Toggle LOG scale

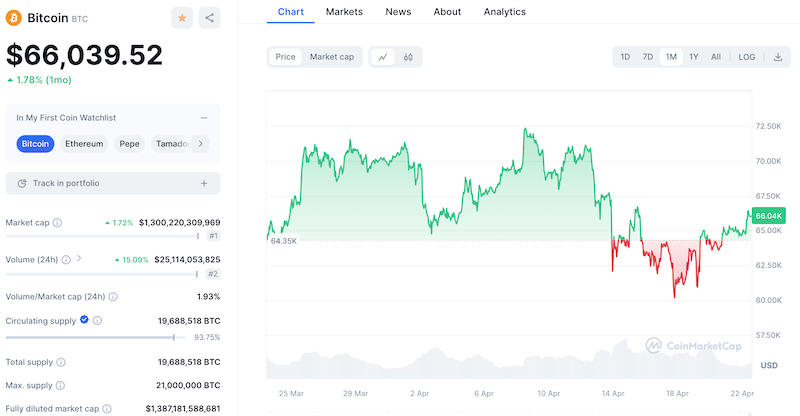747,57
